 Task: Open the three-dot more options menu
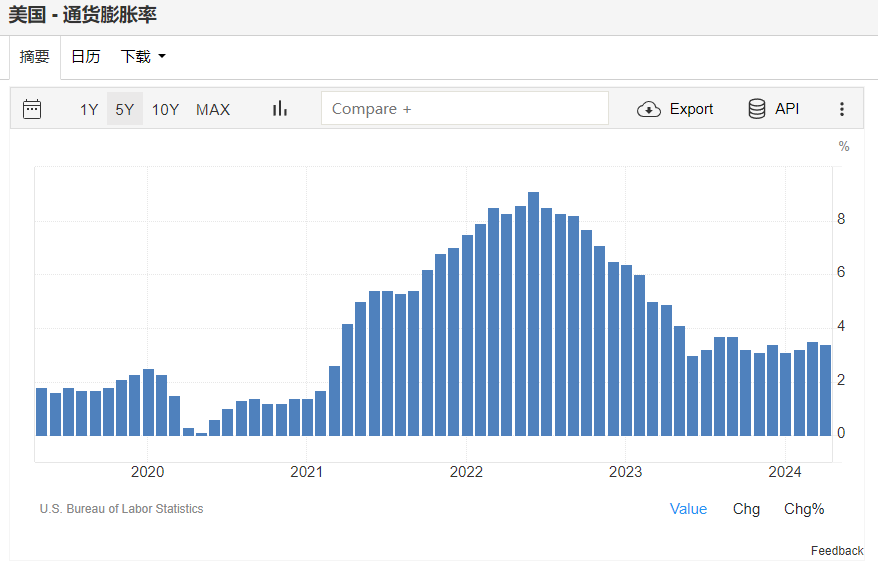point(842,109)
